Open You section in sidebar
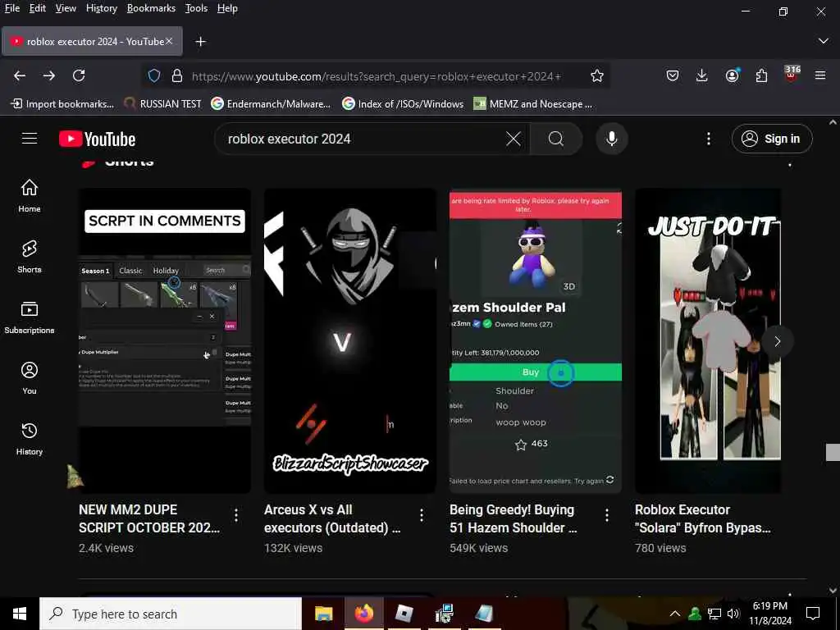This screenshot has height=630, width=840. (30, 378)
